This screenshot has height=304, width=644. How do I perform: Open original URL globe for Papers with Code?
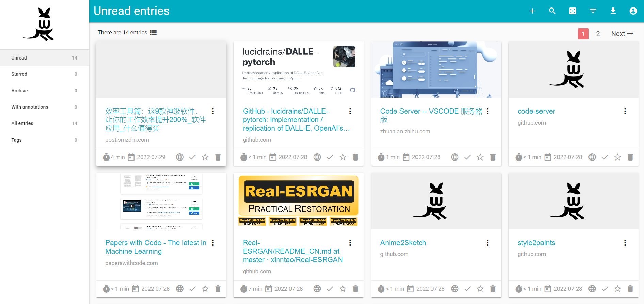[180, 289]
